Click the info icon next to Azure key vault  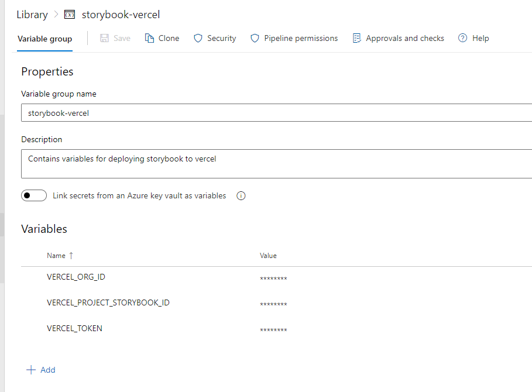(x=241, y=195)
